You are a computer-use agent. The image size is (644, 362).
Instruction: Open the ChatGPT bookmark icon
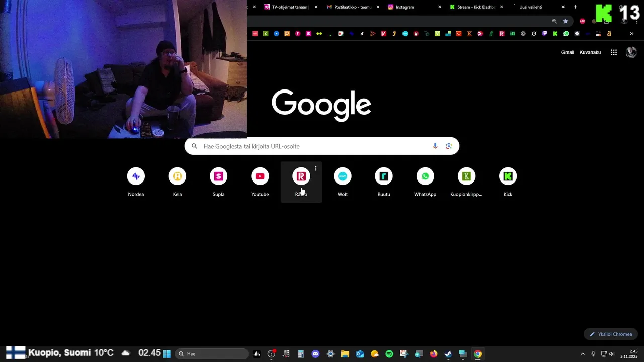coord(523,34)
